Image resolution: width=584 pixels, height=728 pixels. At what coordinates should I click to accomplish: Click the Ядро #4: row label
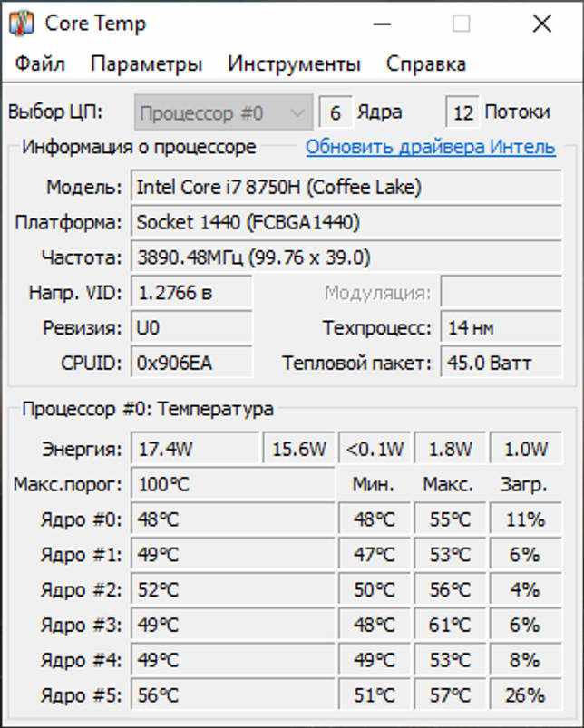(82, 660)
